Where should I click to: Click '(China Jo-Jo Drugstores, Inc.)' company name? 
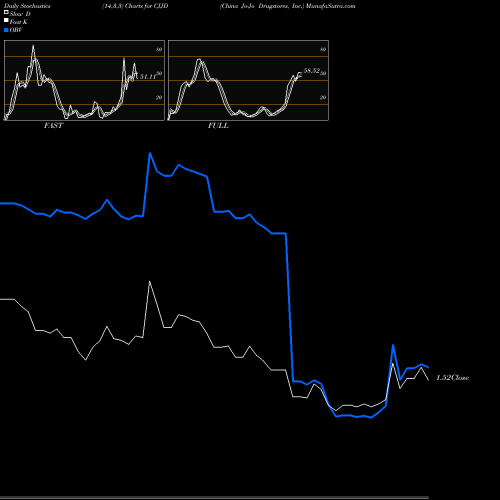pos(262,6)
